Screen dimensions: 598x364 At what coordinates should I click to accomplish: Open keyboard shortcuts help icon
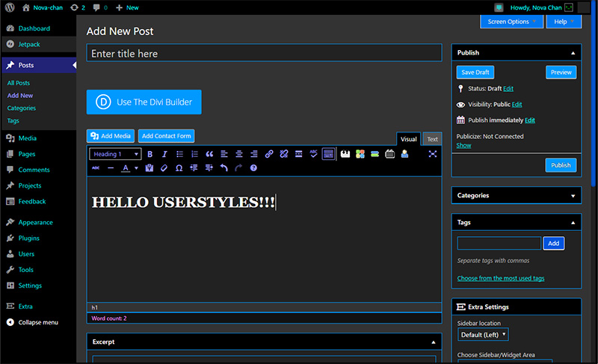pyautogui.click(x=253, y=168)
